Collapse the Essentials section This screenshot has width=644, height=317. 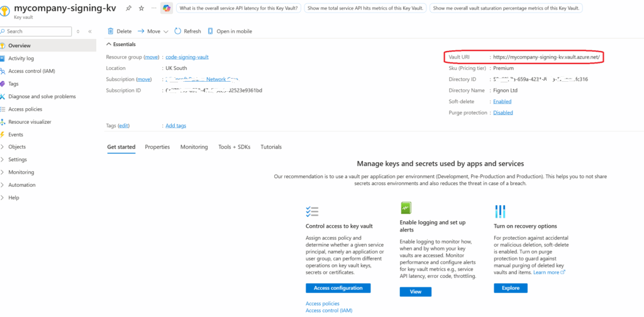pos(108,44)
